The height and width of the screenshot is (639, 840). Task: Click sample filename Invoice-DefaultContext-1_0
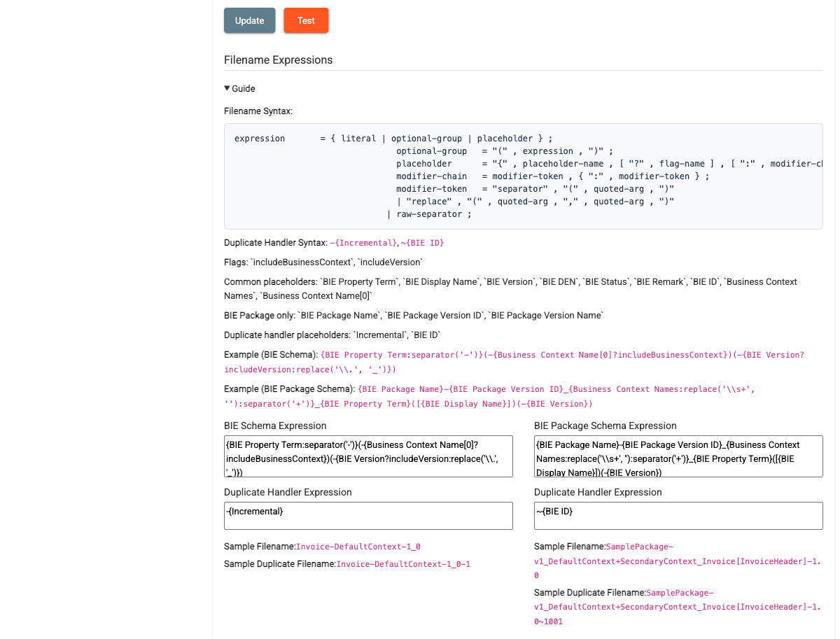[x=358, y=547]
